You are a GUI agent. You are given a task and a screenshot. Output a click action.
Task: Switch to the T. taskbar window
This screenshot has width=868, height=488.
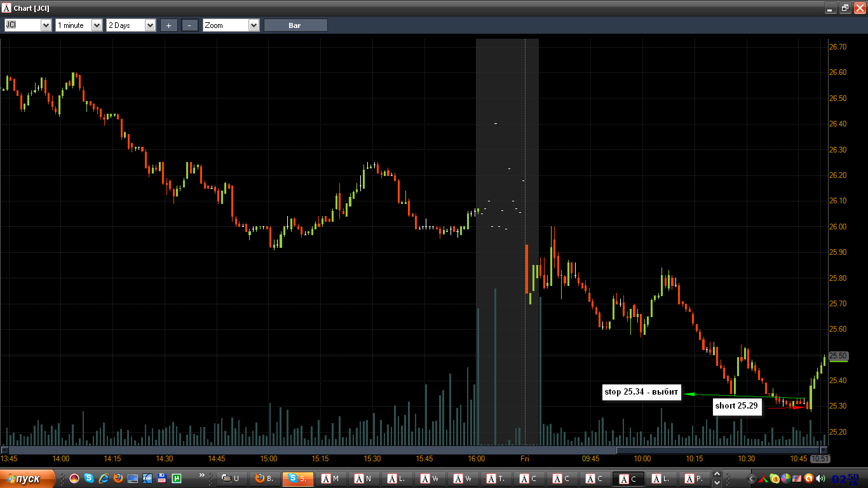tap(496, 478)
